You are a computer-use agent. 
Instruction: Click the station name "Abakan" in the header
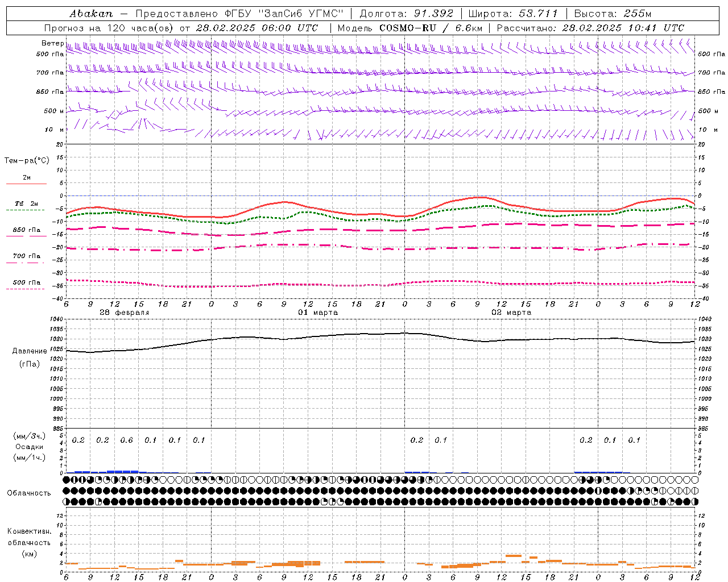pos(91,14)
